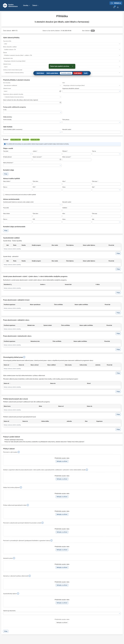
Task: Open the Termín zkoušky dropdown
Action: tap(32, 122)
